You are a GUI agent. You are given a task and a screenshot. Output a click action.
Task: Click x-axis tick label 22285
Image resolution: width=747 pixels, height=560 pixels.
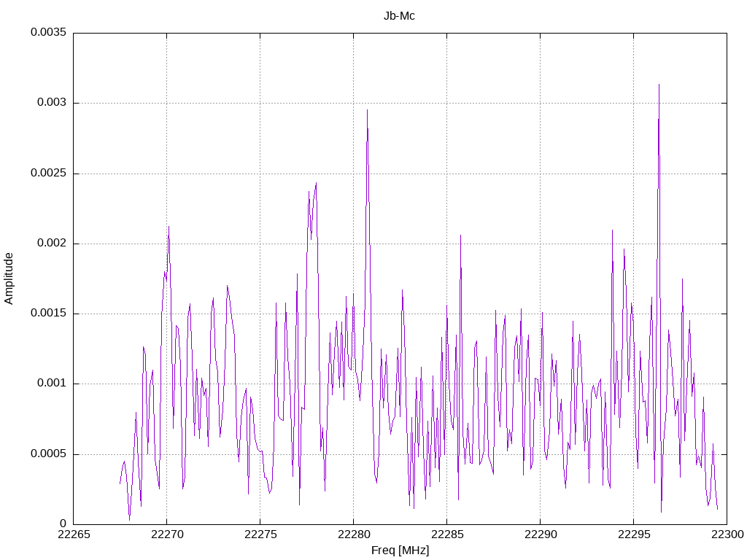pyautogui.click(x=447, y=534)
